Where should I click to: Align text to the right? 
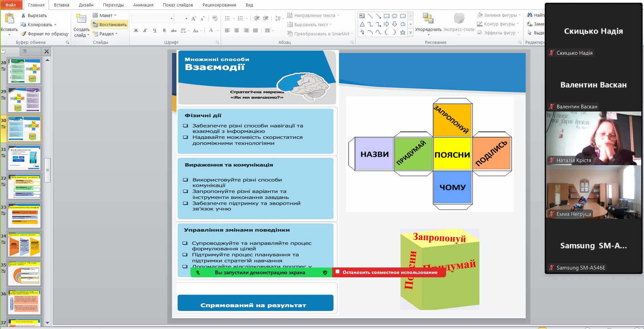point(246,31)
